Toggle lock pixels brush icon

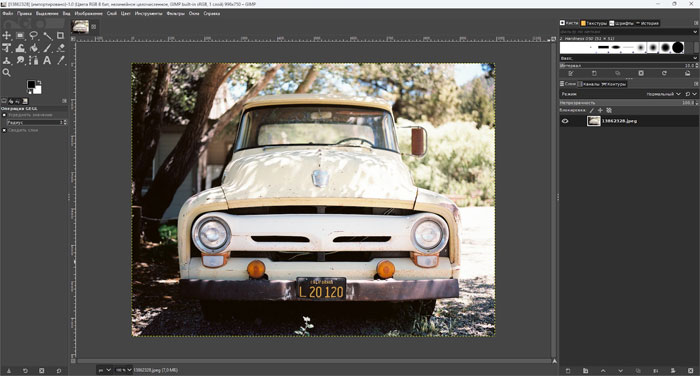(x=592, y=110)
